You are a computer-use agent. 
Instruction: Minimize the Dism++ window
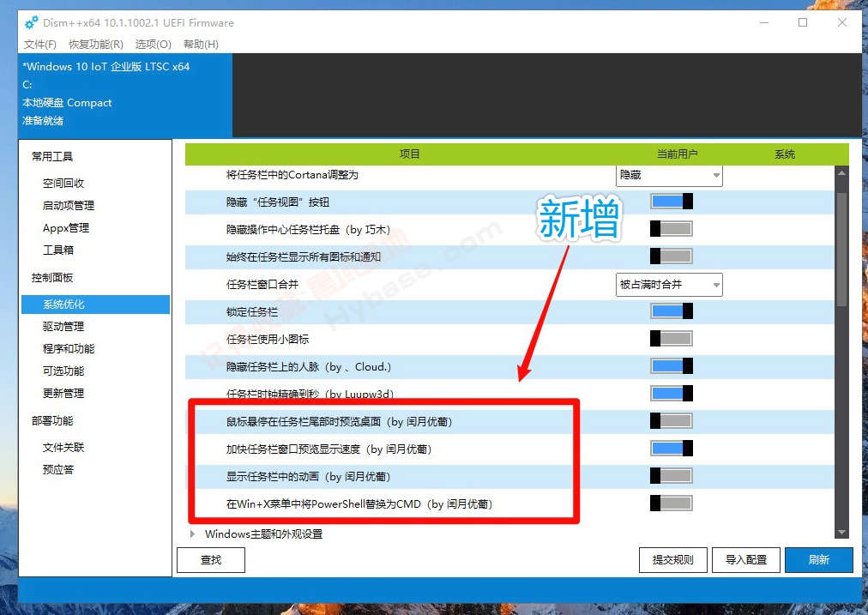[764, 22]
